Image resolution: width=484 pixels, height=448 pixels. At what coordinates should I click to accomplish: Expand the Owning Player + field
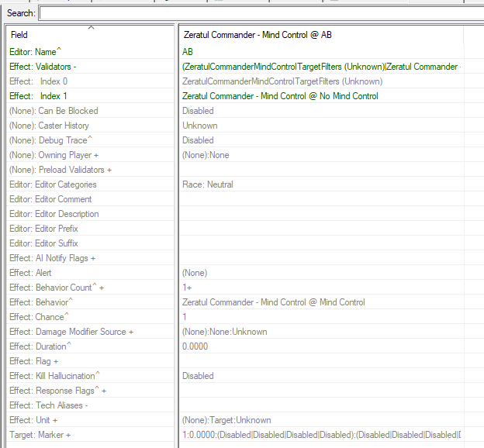coord(90,155)
